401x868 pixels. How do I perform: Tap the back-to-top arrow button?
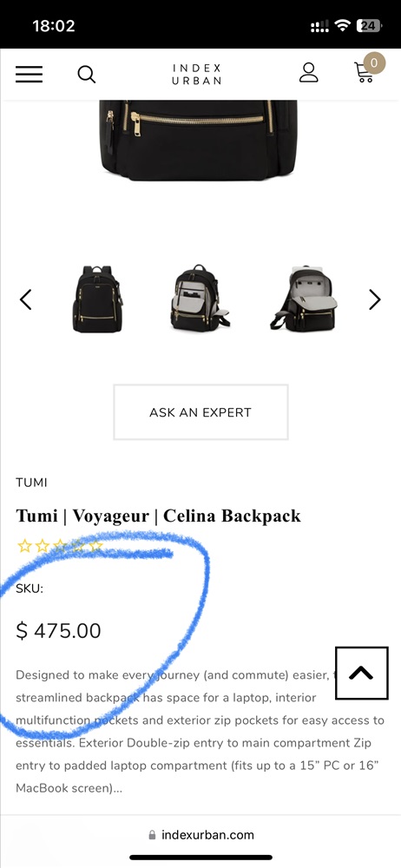coord(362,673)
